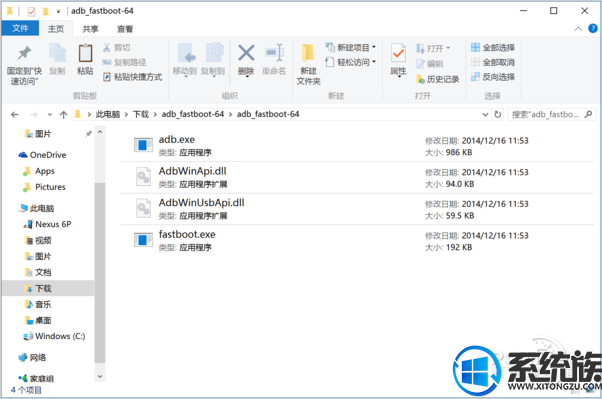
Task: Switch to the View ribbon tab
Action: [x=125, y=29]
